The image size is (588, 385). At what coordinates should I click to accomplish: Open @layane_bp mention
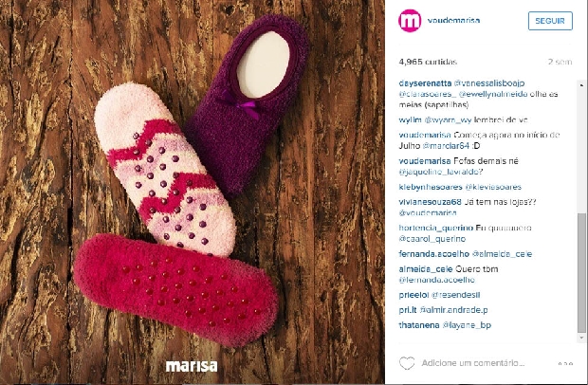coord(467,325)
